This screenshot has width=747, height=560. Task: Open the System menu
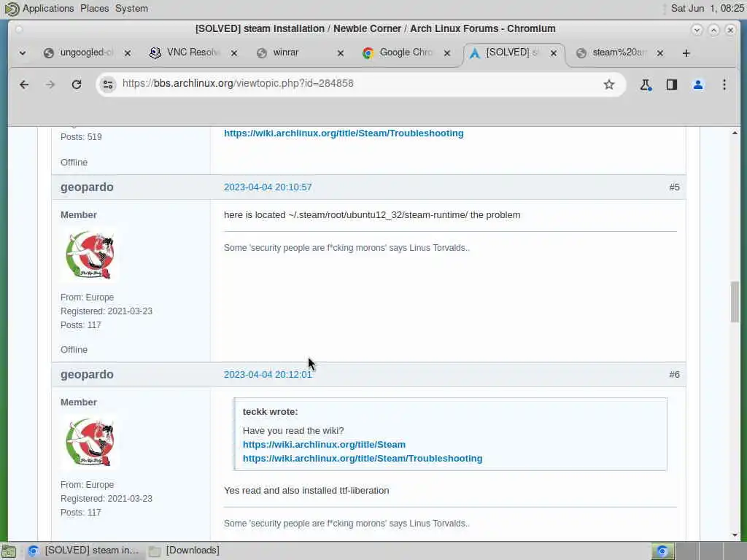[131, 9]
